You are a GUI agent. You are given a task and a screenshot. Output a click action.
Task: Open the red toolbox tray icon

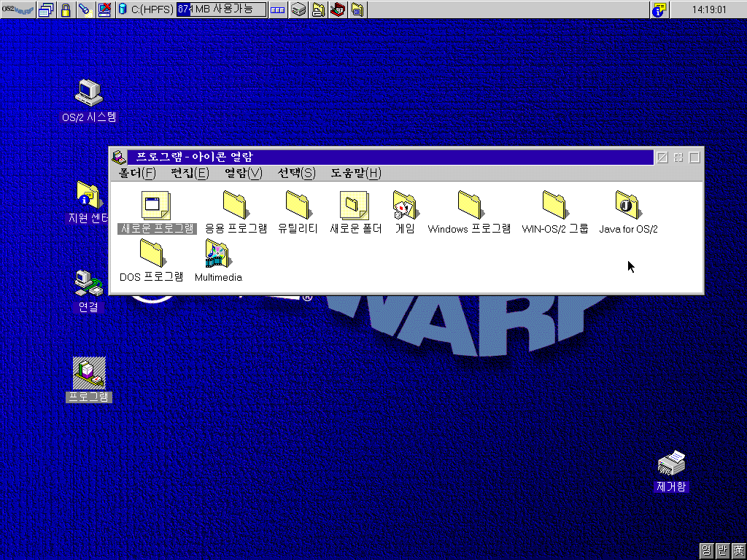pyautogui.click(x=338, y=9)
